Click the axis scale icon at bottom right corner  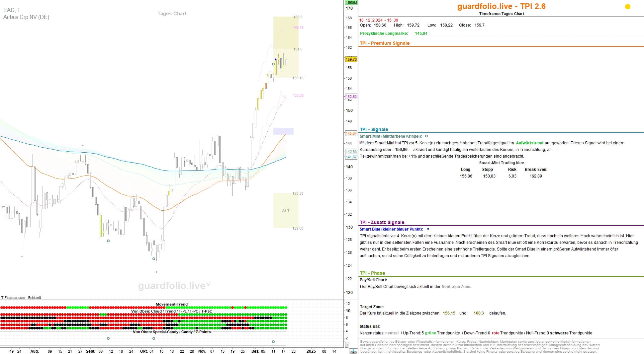click(353, 351)
